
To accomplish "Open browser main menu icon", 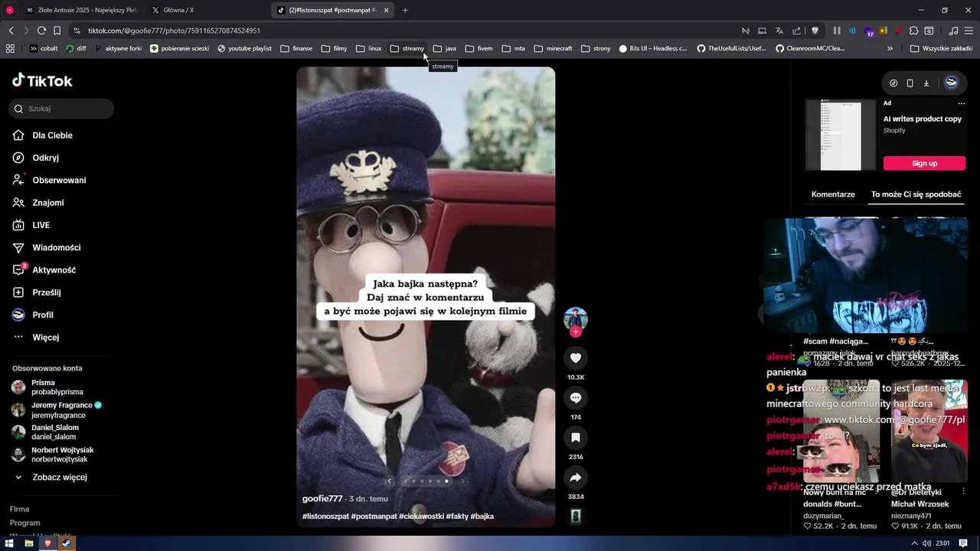I will [969, 31].
